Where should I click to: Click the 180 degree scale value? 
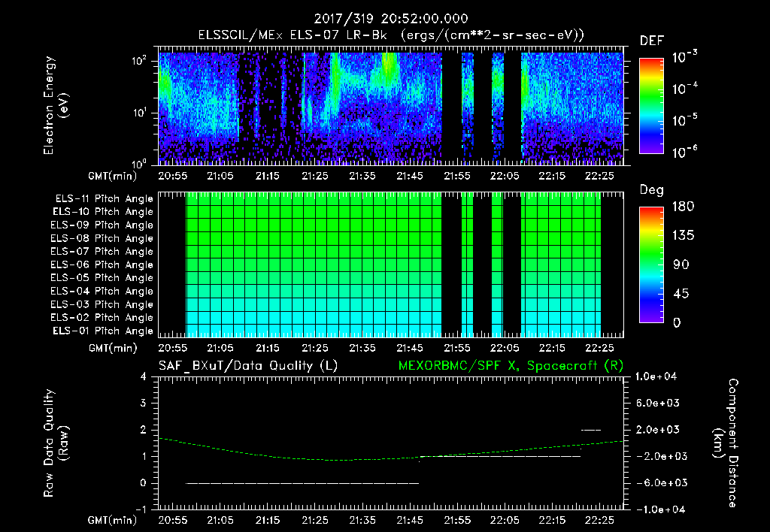click(x=683, y=207)
